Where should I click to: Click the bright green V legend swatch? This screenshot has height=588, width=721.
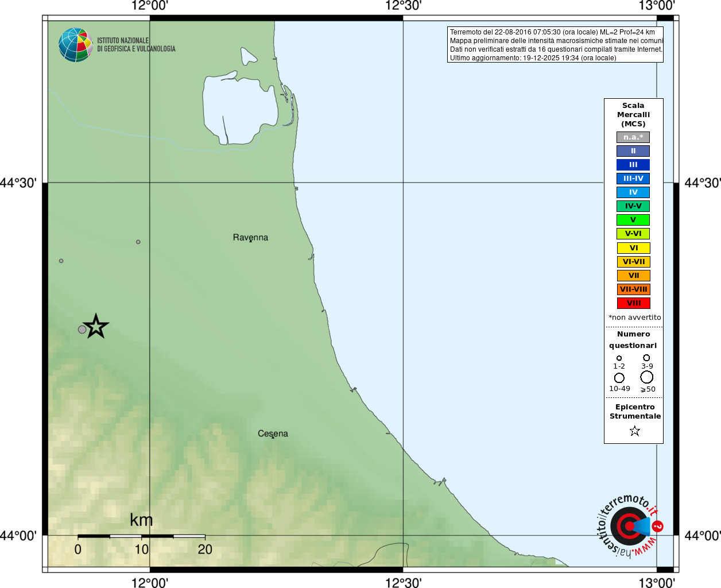pyautogui.click(x=633, y=220)
